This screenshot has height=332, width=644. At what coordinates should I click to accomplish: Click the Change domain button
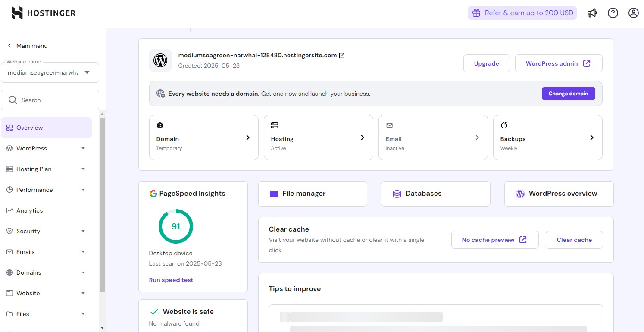click(568, 94)
